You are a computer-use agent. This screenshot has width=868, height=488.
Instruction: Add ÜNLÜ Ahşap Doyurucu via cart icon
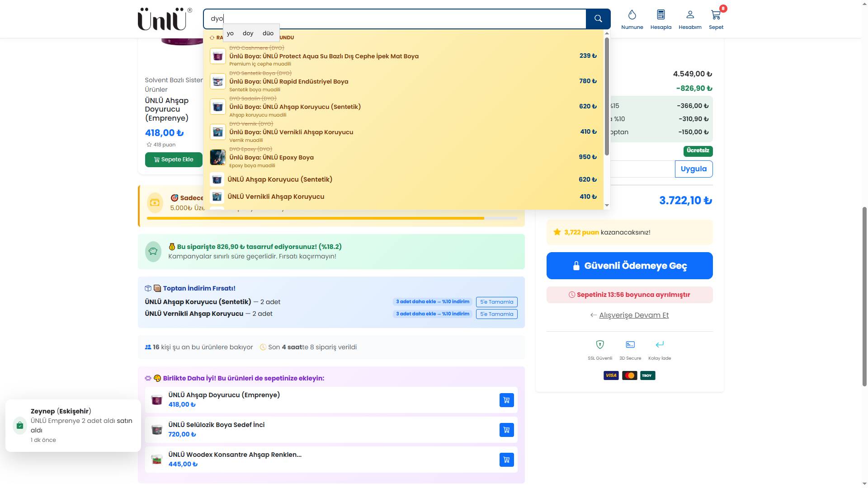(506, 400)
